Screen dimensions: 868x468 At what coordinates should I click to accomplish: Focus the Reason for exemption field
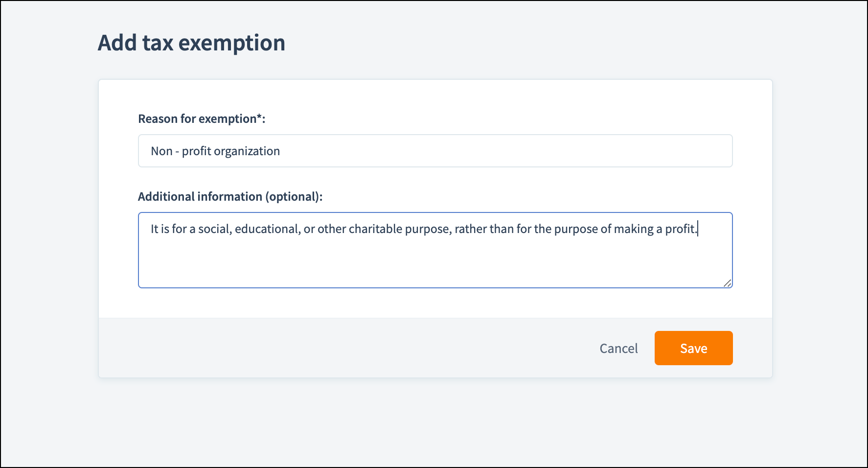(434, 151)
